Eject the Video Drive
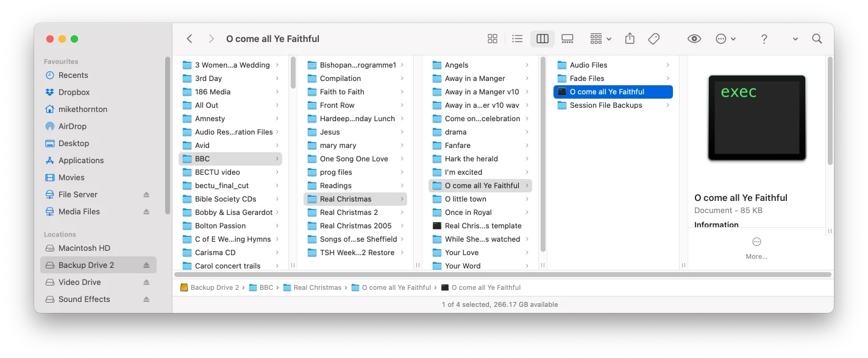Screen dimensions: 868x358 tap(146, 283)
